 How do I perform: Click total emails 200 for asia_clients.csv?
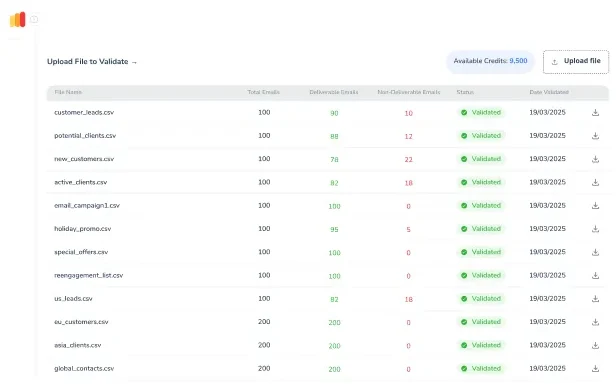pos(264,345)
